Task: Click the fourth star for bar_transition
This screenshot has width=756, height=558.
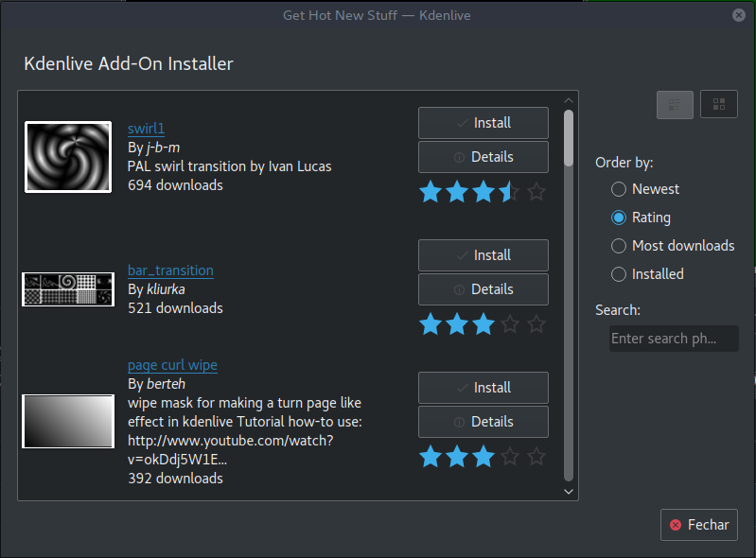Action: point(510,324)
